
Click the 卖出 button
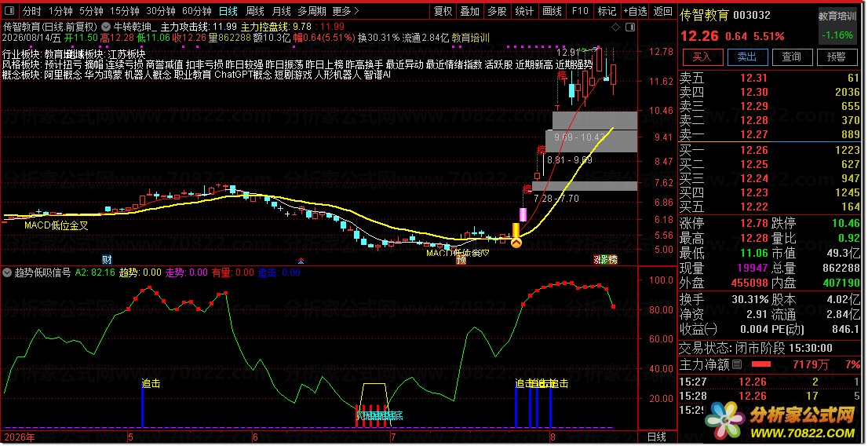coord(747,57)
